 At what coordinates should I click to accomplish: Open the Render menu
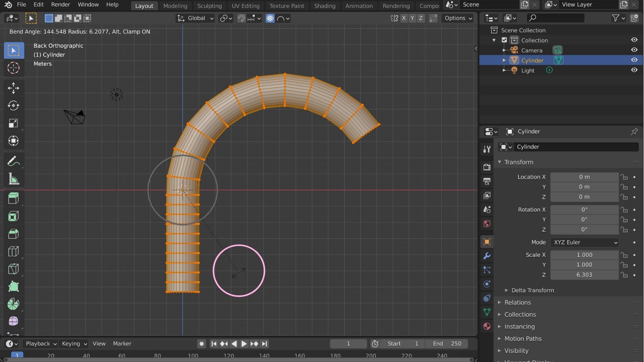60,5
